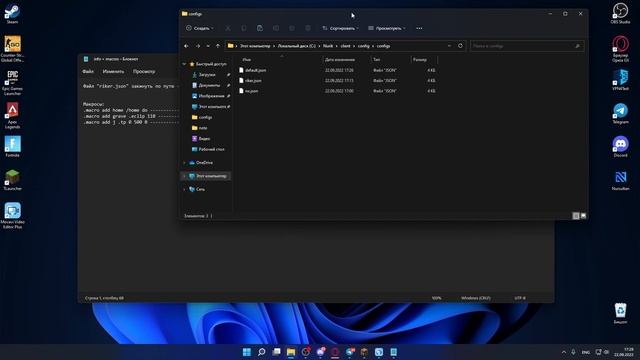Open the Windows Start menu
This screenshot has width=640, height=360.
coord(247,352)
